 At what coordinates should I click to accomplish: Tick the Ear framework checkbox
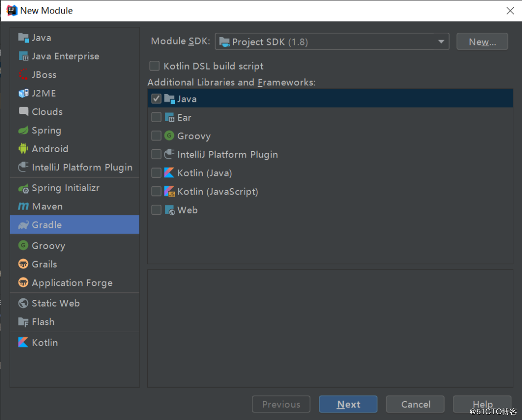156,117
